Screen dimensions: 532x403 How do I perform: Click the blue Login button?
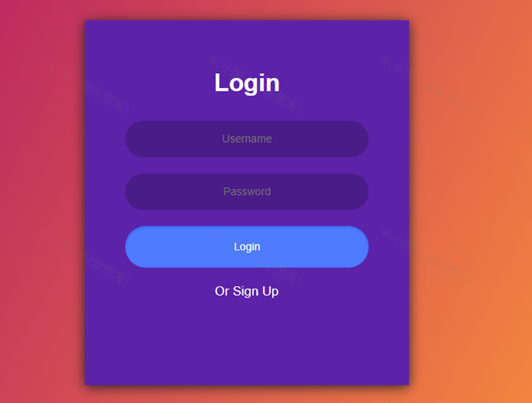[247, 247]
